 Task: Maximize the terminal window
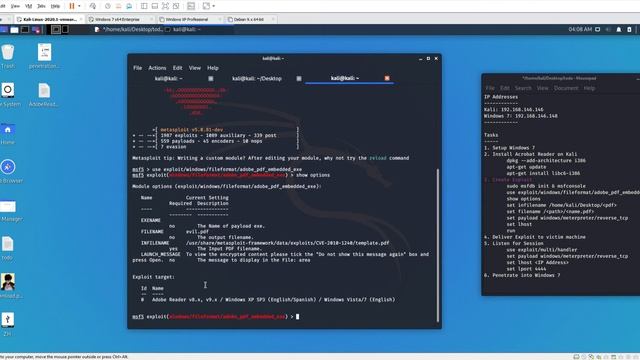tap(428, 58)
